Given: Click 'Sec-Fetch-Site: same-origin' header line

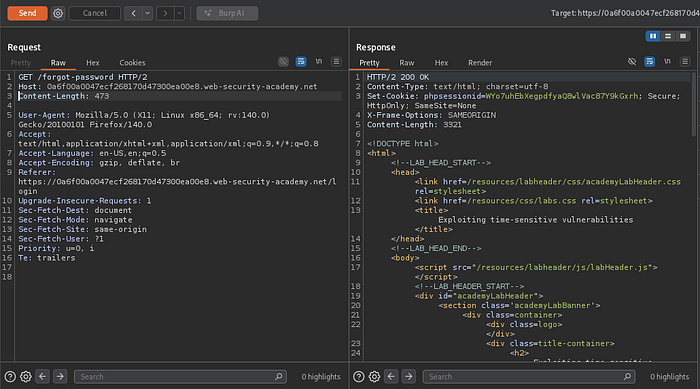Looking at the screenshot, I should [x=82, y=229].
